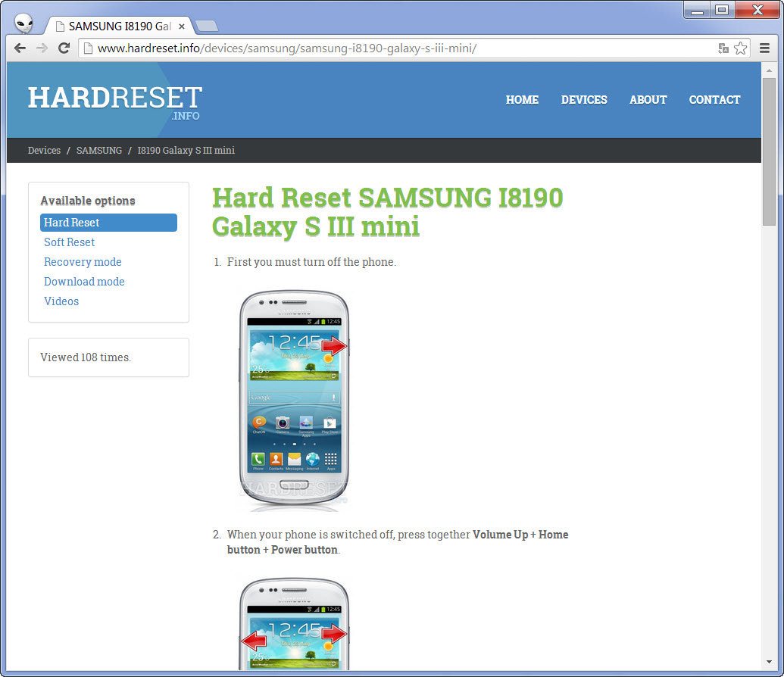Open the DEVICES navigation item
The height and width of the screenshot is (677, 784).
584,100
